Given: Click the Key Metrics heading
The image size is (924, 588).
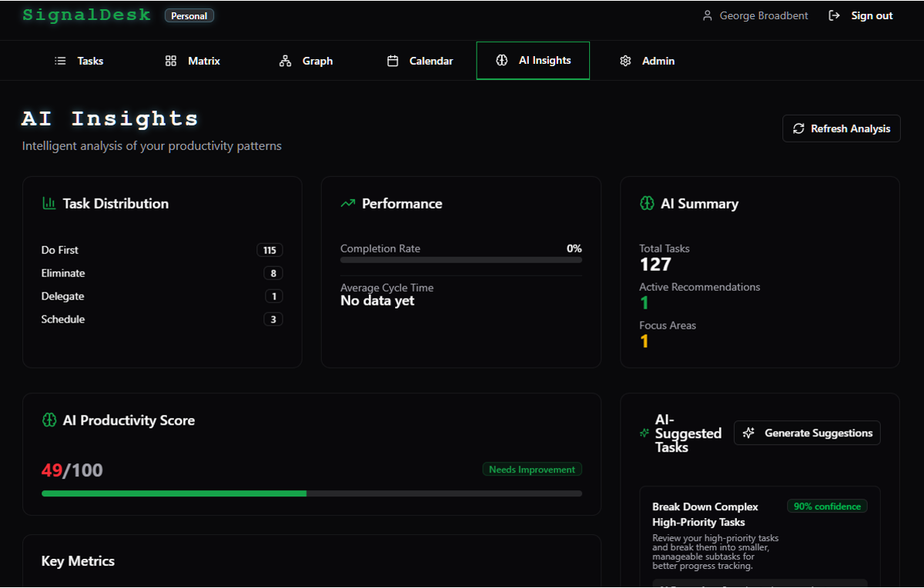Looking at the screenshot, I should (x=78, y=561).
